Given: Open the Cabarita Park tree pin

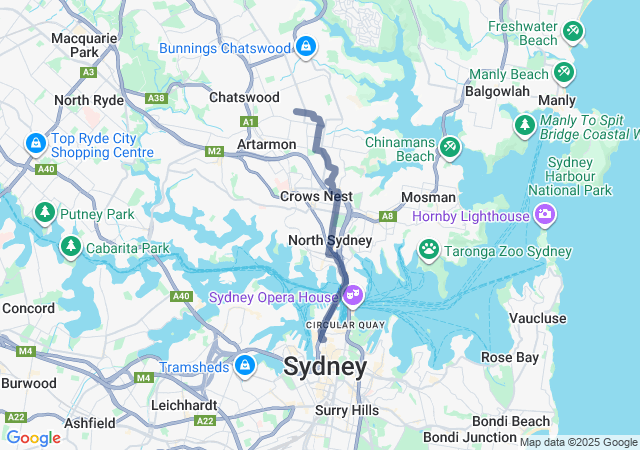Looking at the screenshot, I should tap(71, 247).
